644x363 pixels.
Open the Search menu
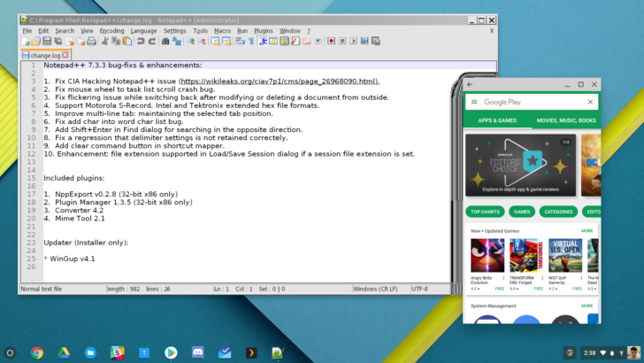(65, 31)
